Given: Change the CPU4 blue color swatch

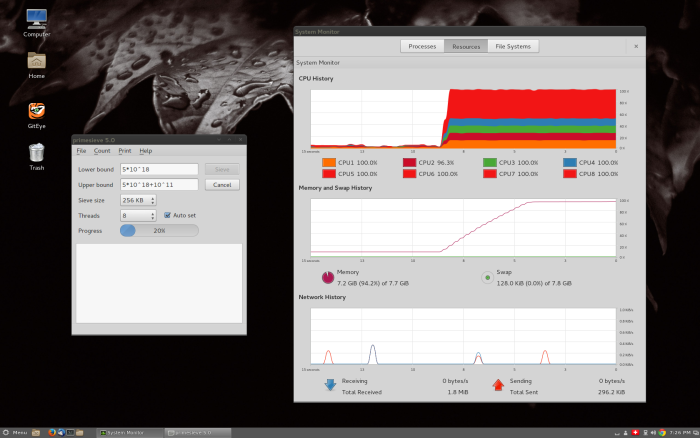Looking at the screenshot, I should click(570, 163).
